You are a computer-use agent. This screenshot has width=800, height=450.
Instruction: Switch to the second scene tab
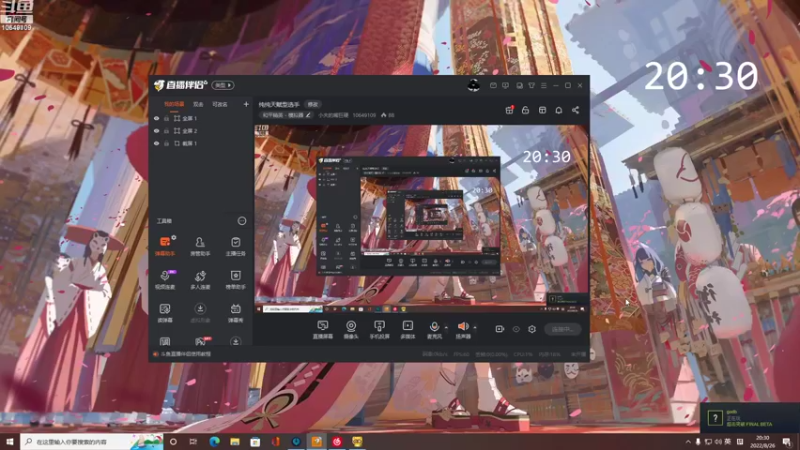pyautogui.click(x=198, y=104)
